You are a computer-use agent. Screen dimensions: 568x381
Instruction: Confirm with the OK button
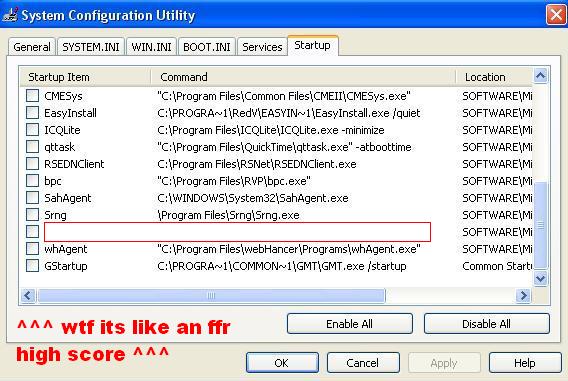point(282,363)
